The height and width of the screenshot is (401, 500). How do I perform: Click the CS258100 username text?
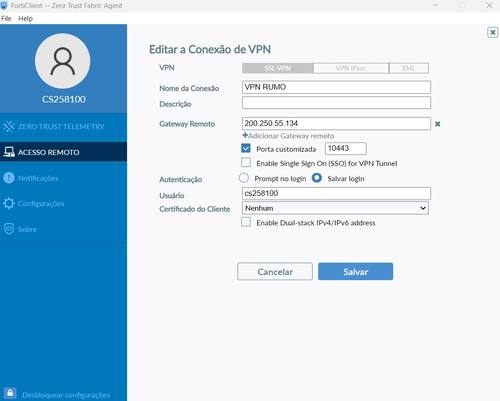pyautogui.click(x=64, y=99)
